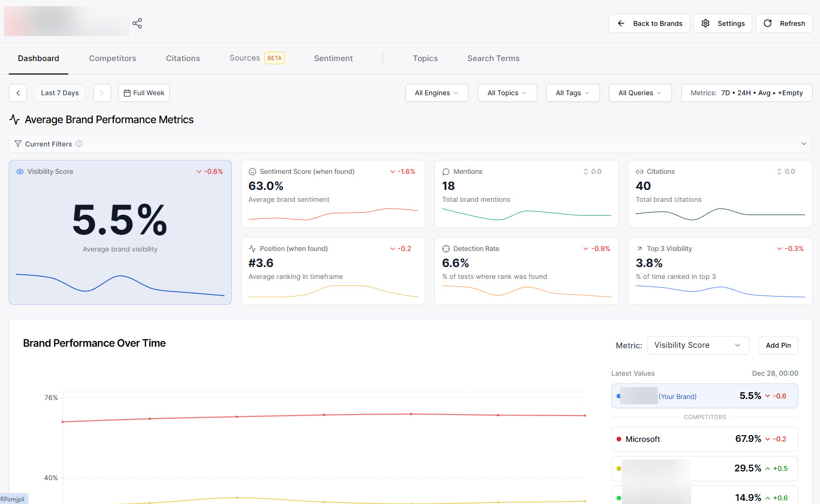Go to previous date range arrow
This screenshot has height=504, width=820.
(x=18, y=93)
